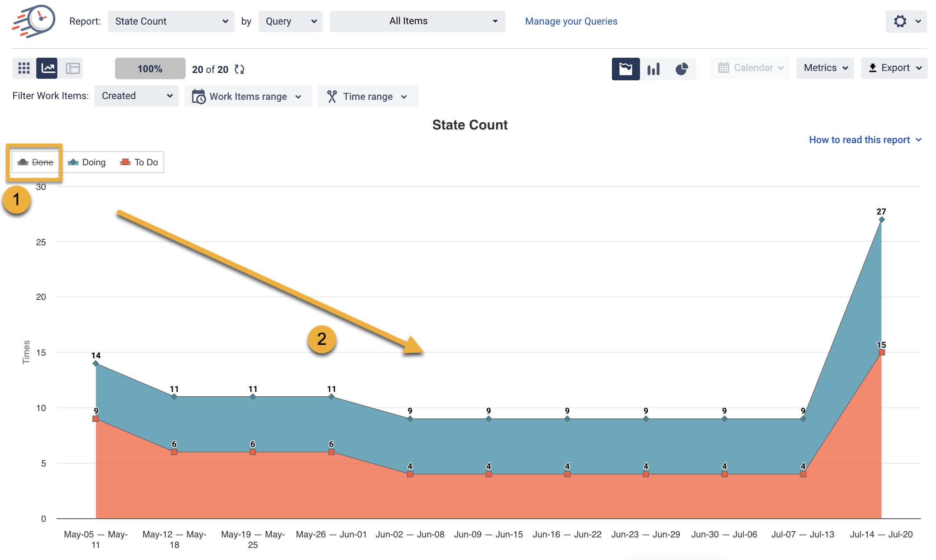Select the chart view icon
This screenshot has width=936, height=560.
click(x=48, y=68)
